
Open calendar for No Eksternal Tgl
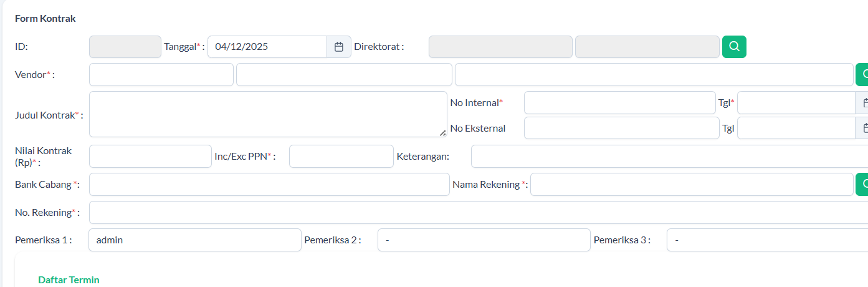click(x=864, y=128)
